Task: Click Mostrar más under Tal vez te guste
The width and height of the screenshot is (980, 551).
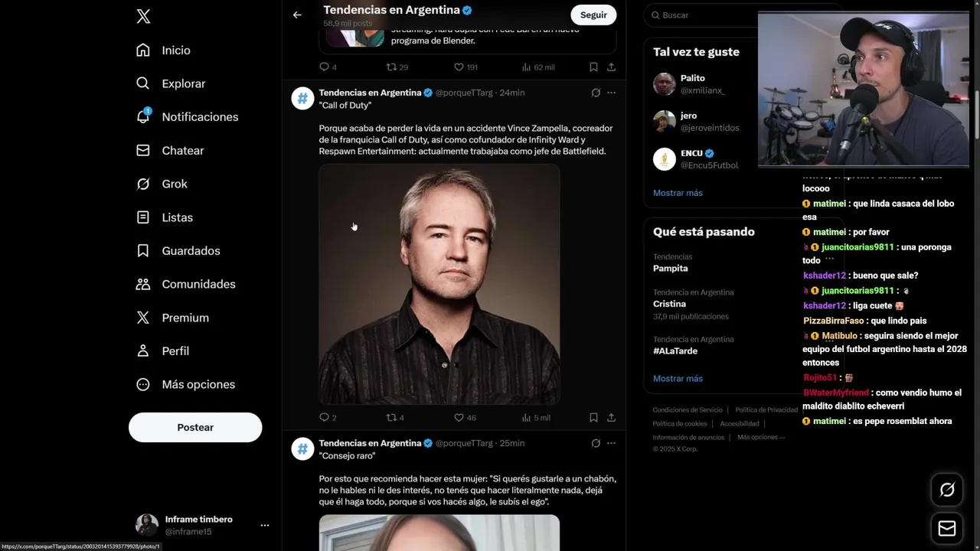Action: coord(678,193)
